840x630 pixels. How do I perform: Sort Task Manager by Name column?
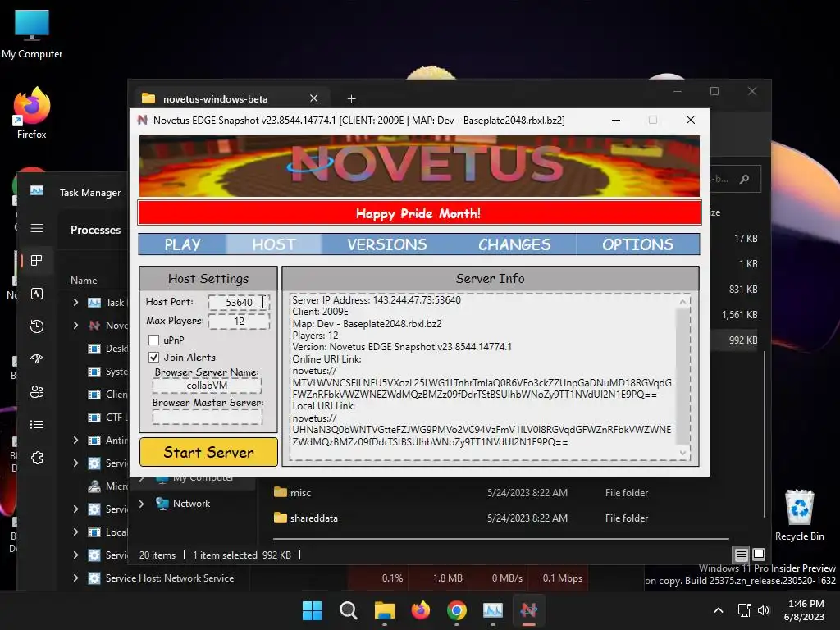[84, 281]
